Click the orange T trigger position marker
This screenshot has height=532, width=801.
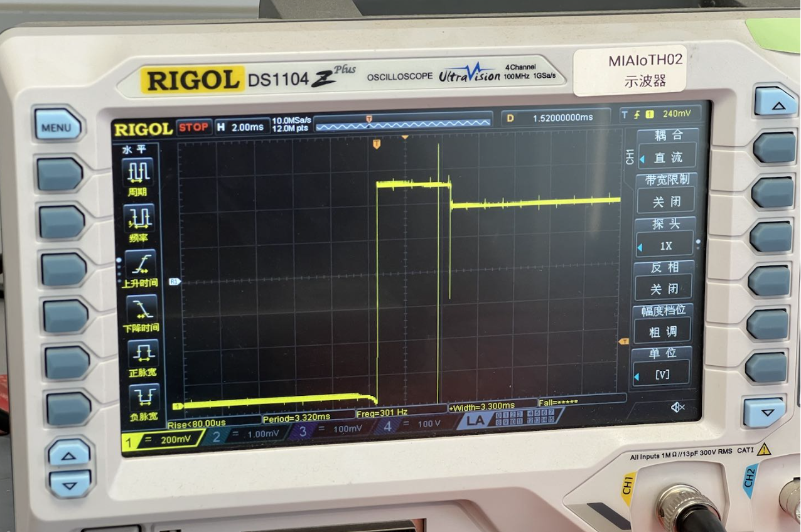tap(377, 145)
